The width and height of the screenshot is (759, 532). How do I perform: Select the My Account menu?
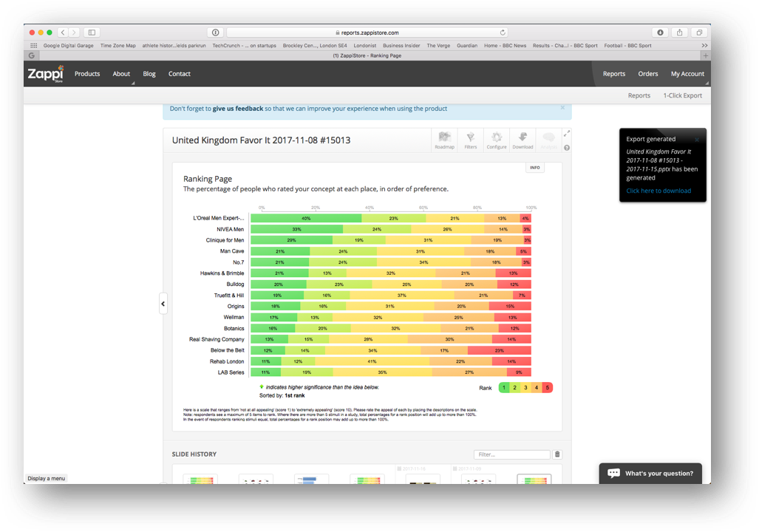coord(687,74)
